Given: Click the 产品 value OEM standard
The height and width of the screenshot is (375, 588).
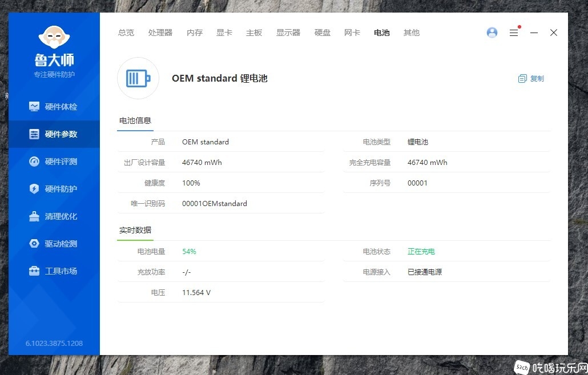Looking at the screenshot, I should 206,142.
